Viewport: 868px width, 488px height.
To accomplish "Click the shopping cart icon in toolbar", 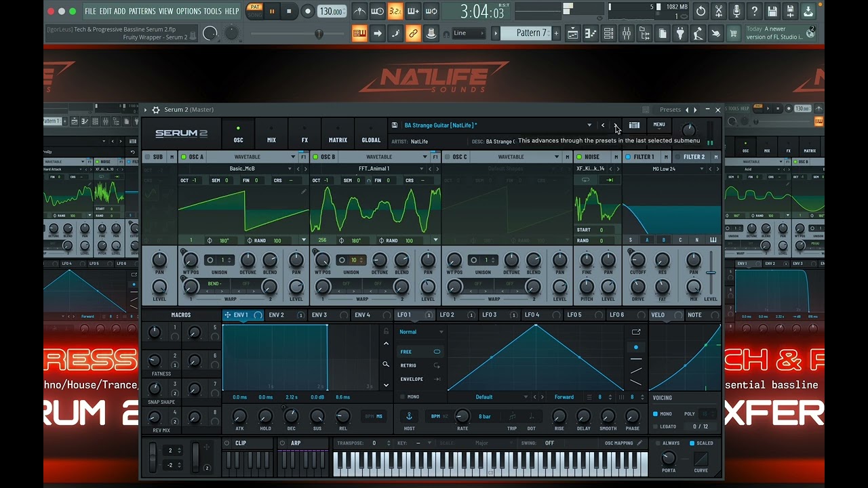I will coord(733,33).
